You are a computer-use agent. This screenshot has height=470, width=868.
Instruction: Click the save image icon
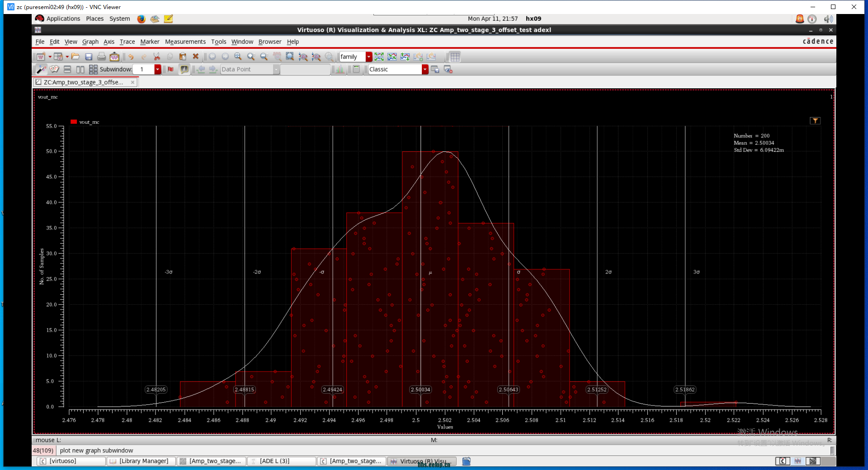(x=114, y=56)
